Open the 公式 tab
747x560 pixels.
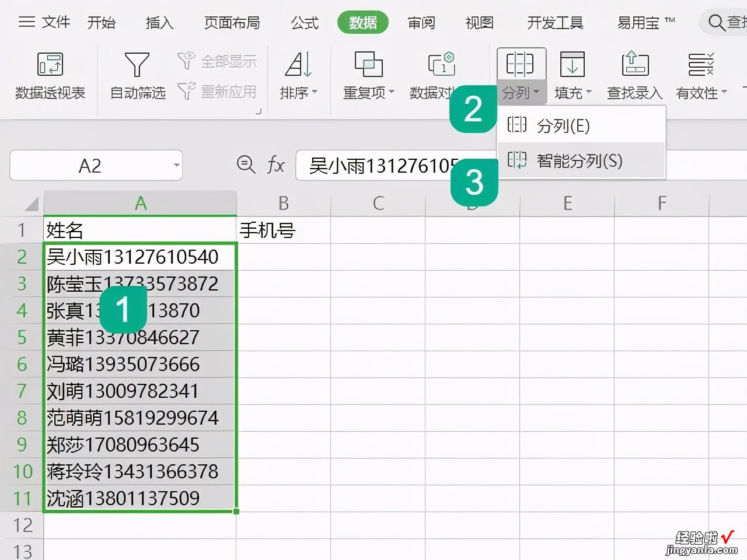point(305,23)
